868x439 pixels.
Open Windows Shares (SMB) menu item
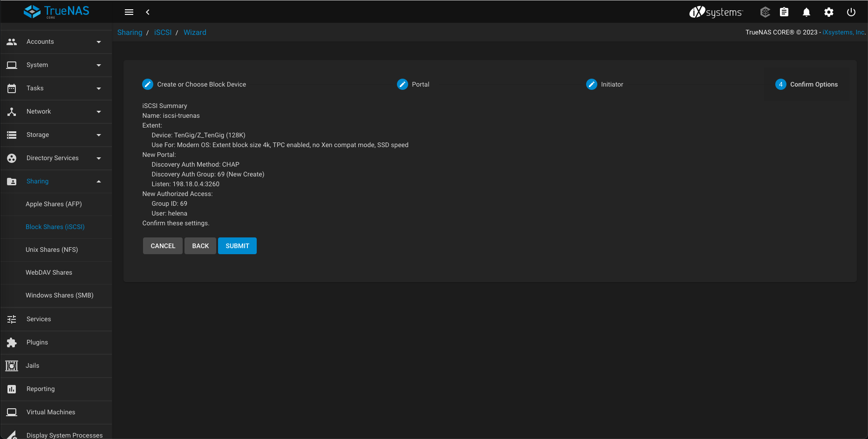60,295
